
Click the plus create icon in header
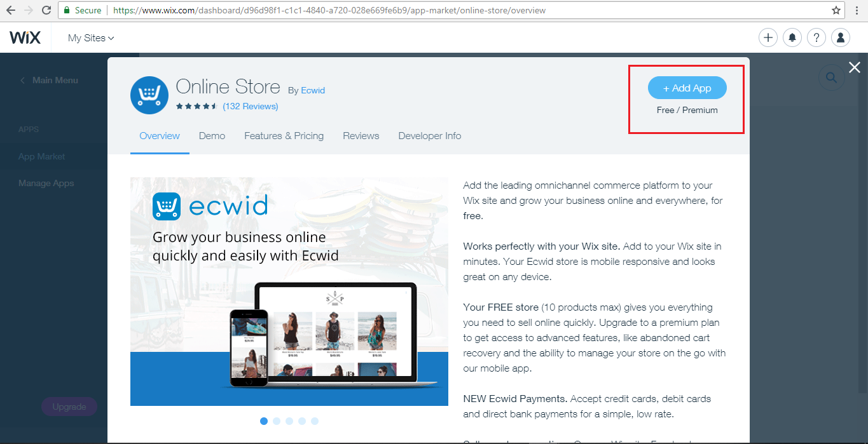pos(768,38)
